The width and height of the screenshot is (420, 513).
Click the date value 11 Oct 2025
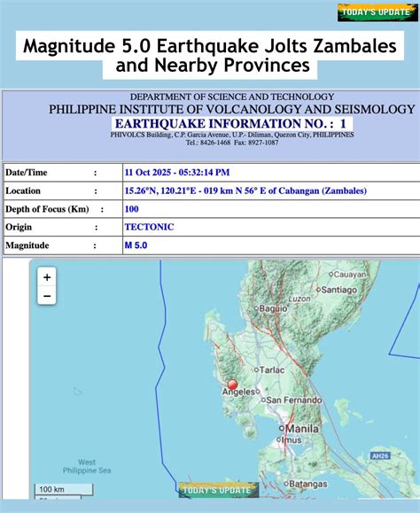[148, 173]
